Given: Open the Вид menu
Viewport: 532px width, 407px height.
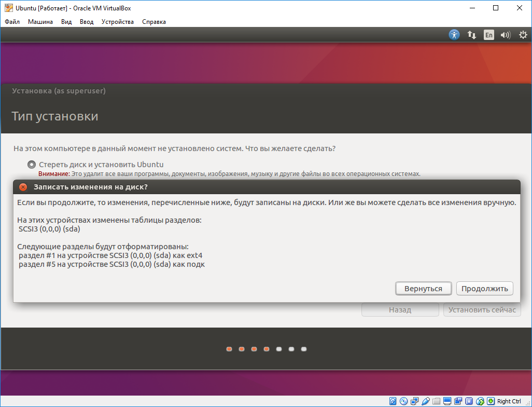Looking at the screenshot, I should pyautogui.click(x=66, y=22).
